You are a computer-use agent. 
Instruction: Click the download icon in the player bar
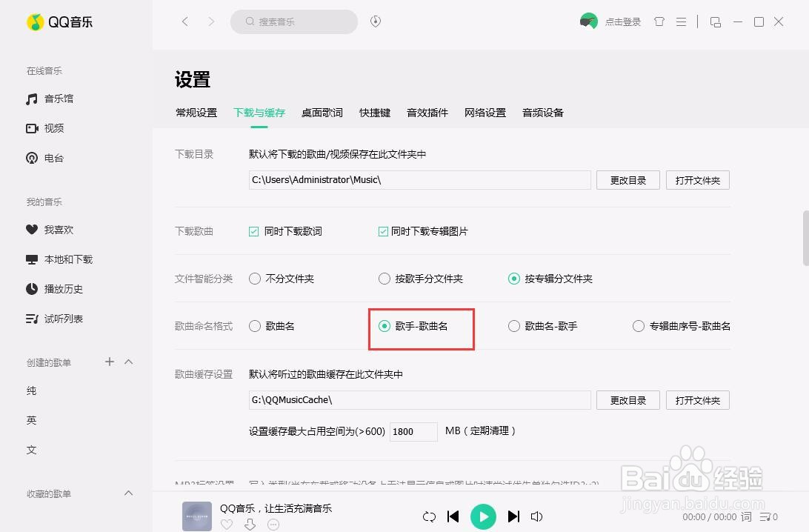pyautogui.click(x=250, y=524)
